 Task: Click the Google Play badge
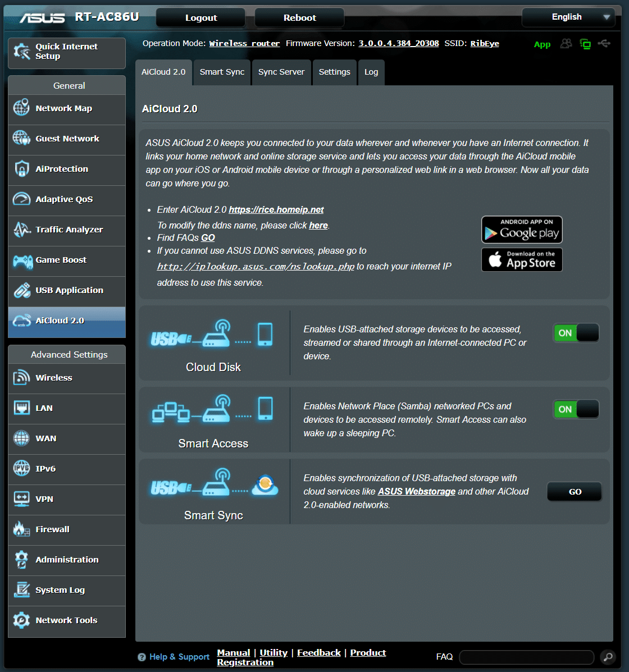[522, 229]
